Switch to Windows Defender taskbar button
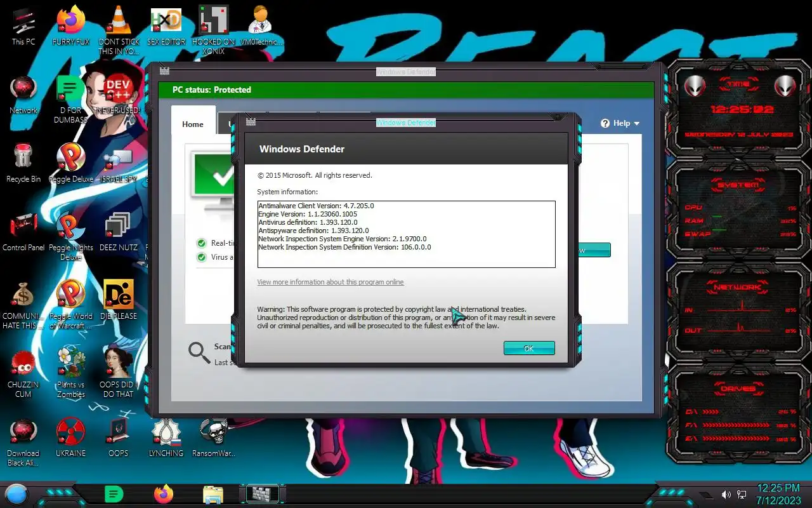The image size is (812, 508). click(x=262, y=493)
